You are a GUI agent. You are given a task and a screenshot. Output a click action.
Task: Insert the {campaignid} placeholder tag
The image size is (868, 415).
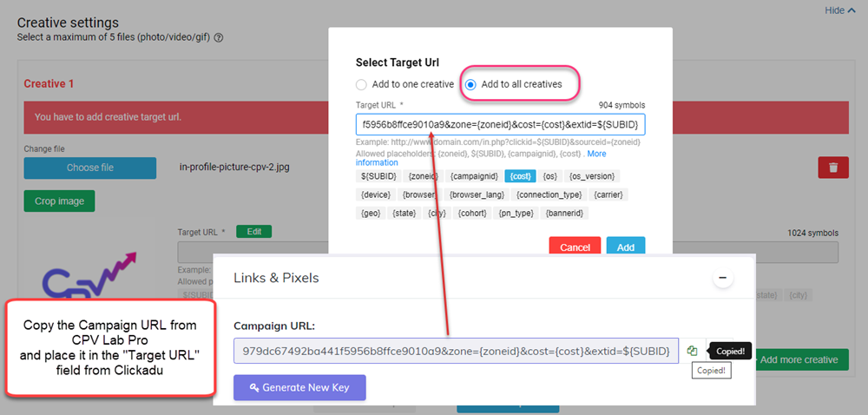click(474, 176)
